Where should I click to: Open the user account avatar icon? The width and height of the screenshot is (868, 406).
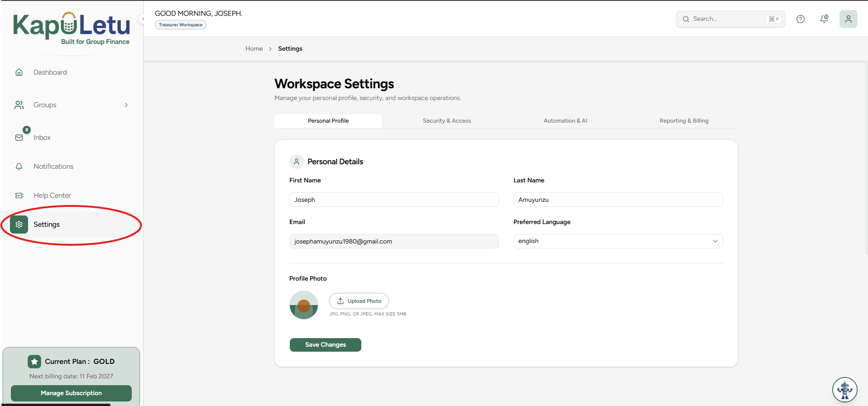coord(848,19)
